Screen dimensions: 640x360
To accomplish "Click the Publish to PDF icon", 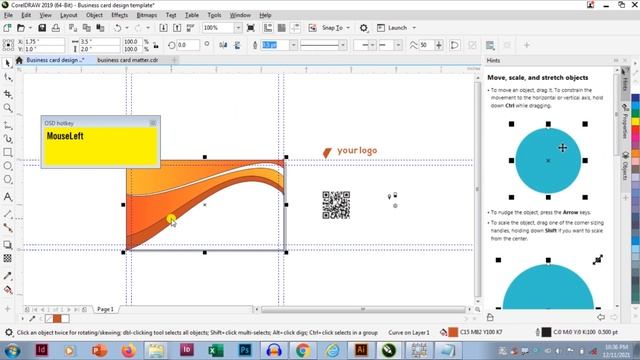I will [x=191, y=28].
